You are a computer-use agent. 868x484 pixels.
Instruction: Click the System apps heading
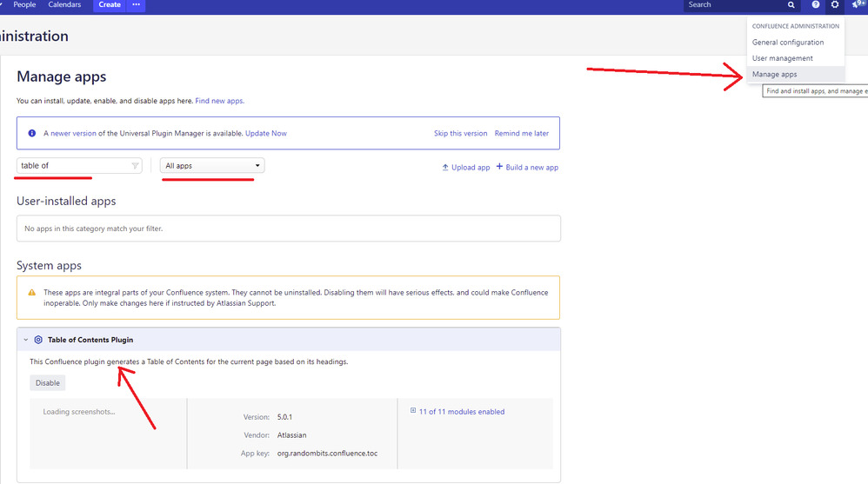[x=49, y=266]
